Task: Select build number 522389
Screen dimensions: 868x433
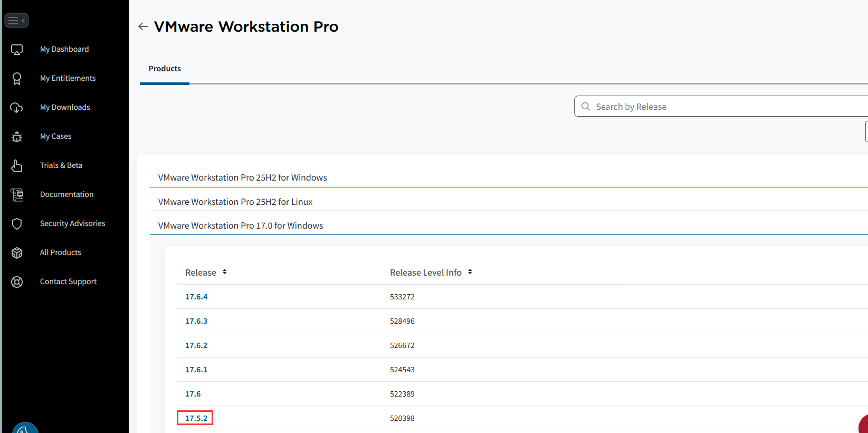Action: 402,394
